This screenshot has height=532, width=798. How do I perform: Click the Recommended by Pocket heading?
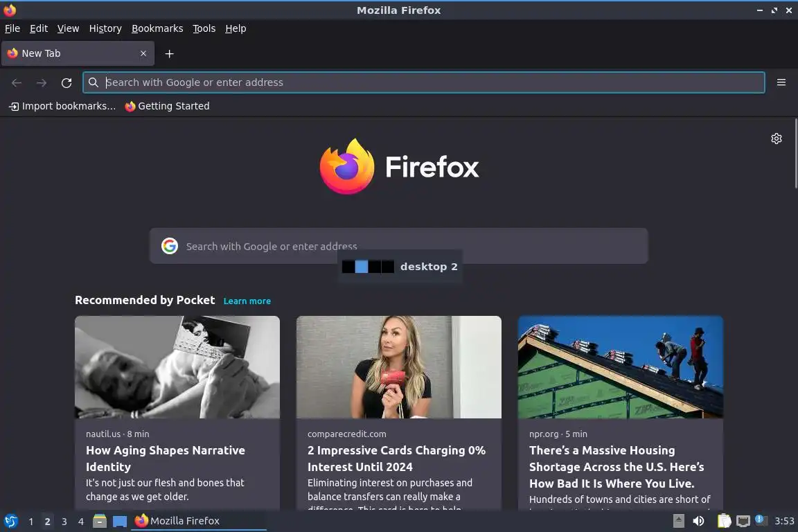(145, 300)
